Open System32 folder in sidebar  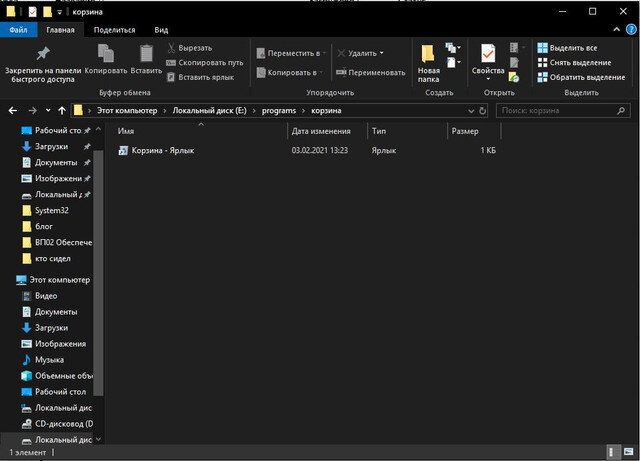click(x=51, y=211)
